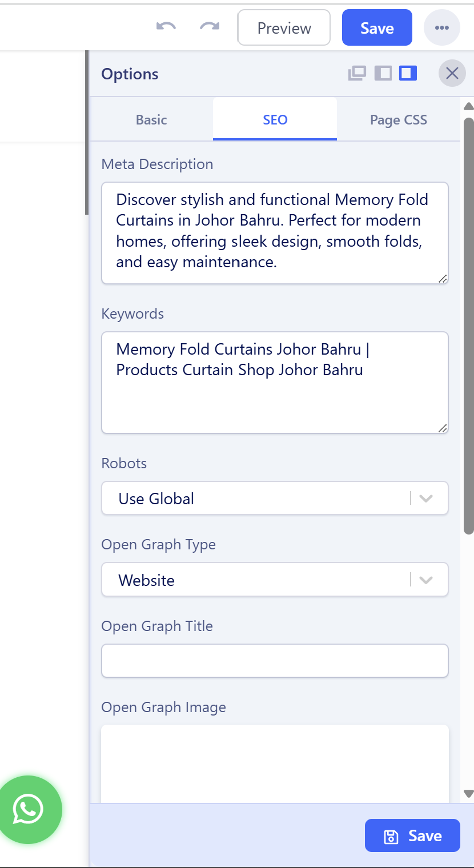Viewport: 474px width, 868px height.
Task: Expand the Robots dropdown
Action: (x=425, y=498)
